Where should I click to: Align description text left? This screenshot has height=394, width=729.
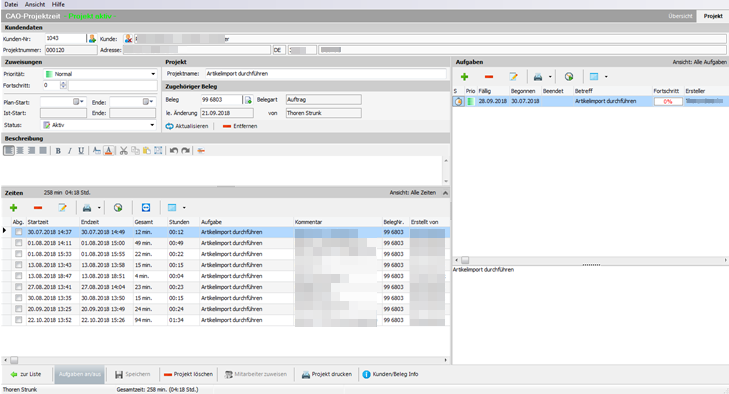click(9, 150)
